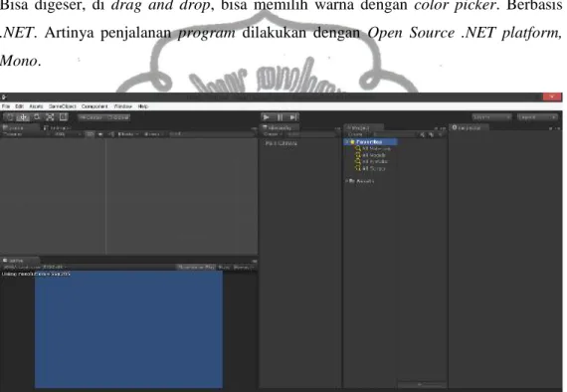567x392 pixels.
Task: Click the Project save-search star icon
Action: point(440,134)
